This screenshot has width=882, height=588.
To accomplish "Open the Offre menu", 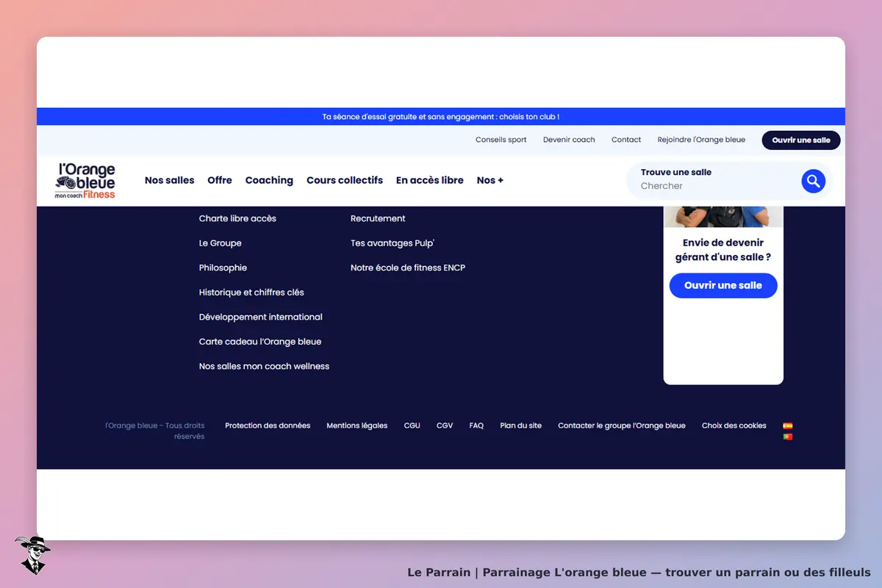I will click(x=220, y=180).
